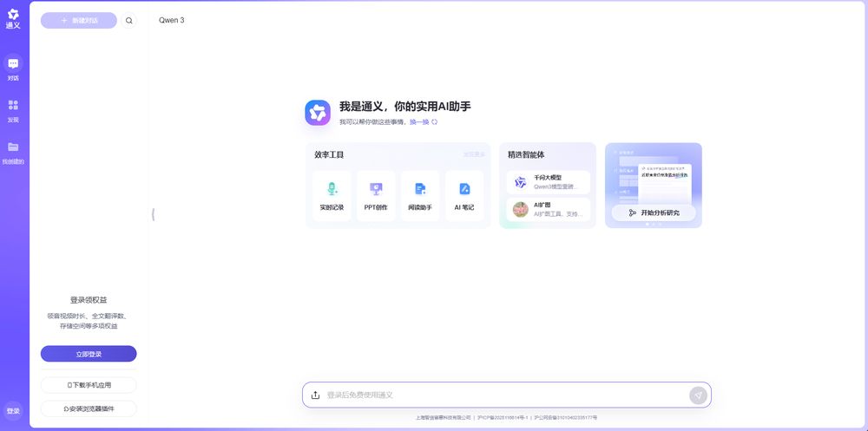Click the large Tongyi avatar beside the greeting

click(318, 113)
